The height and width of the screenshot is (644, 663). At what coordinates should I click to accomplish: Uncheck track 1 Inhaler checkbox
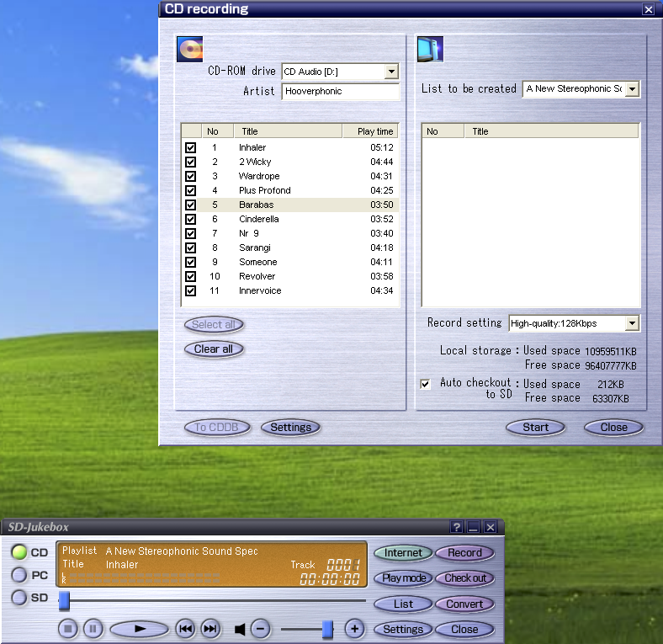(x=191, y=147)
